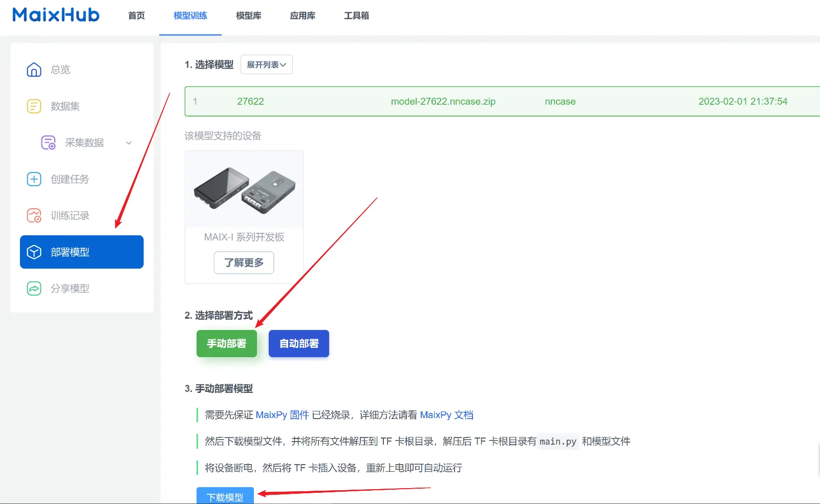Screen dimensions: 820x504
Task: Click the 采集数据 icon
Action: click(x=48, y=143)
